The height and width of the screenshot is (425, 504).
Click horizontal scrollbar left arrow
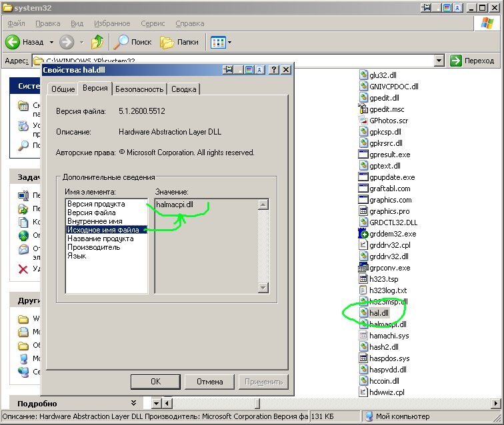click(167, 403)
